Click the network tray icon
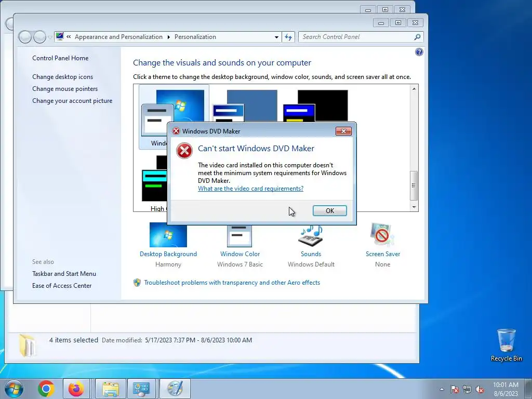 [x=467, y=389]
